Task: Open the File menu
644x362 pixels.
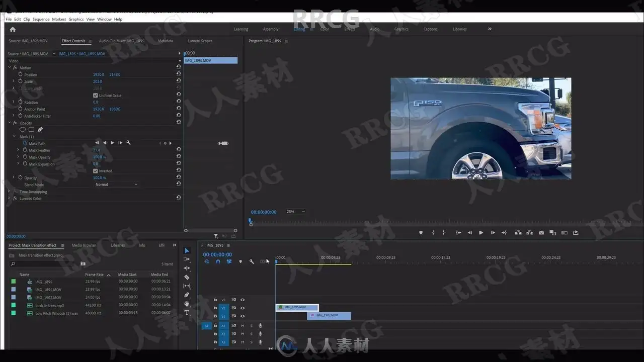Action: click(9, 19)
